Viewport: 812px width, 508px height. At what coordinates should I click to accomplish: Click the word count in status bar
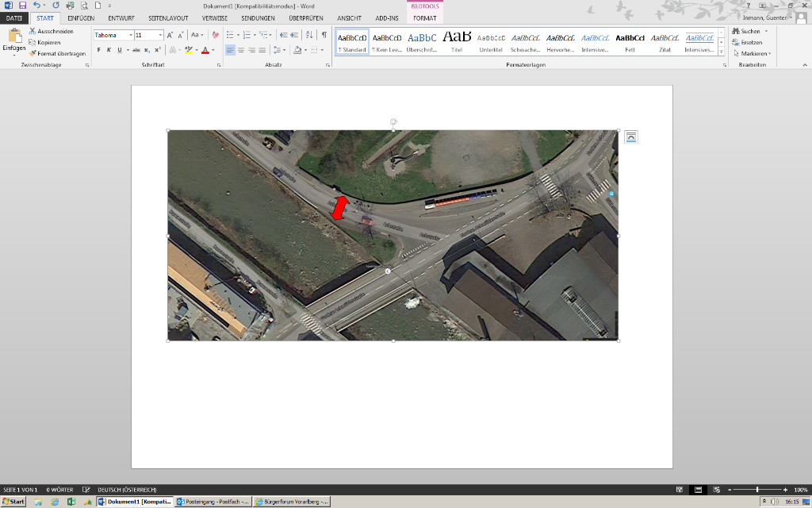[59, 490]
